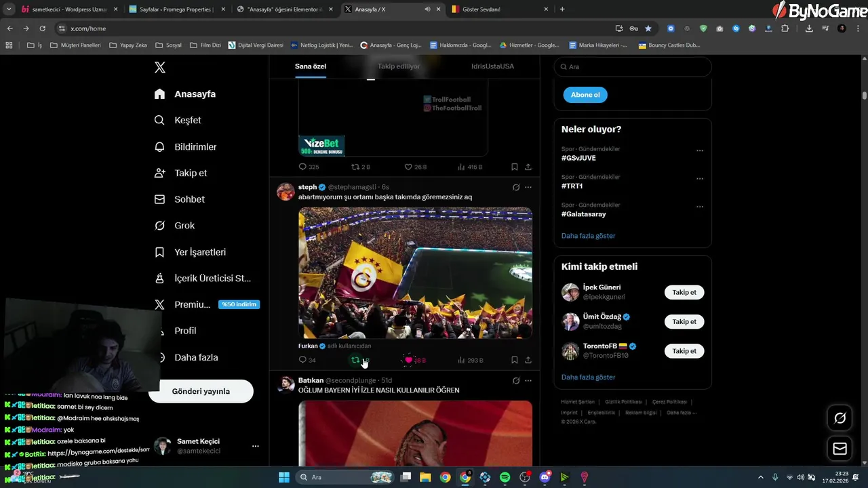The width and height of the screenshot is (868, 488).
Task: Open File Explorer from the taskbar
Action: point(425,477)
